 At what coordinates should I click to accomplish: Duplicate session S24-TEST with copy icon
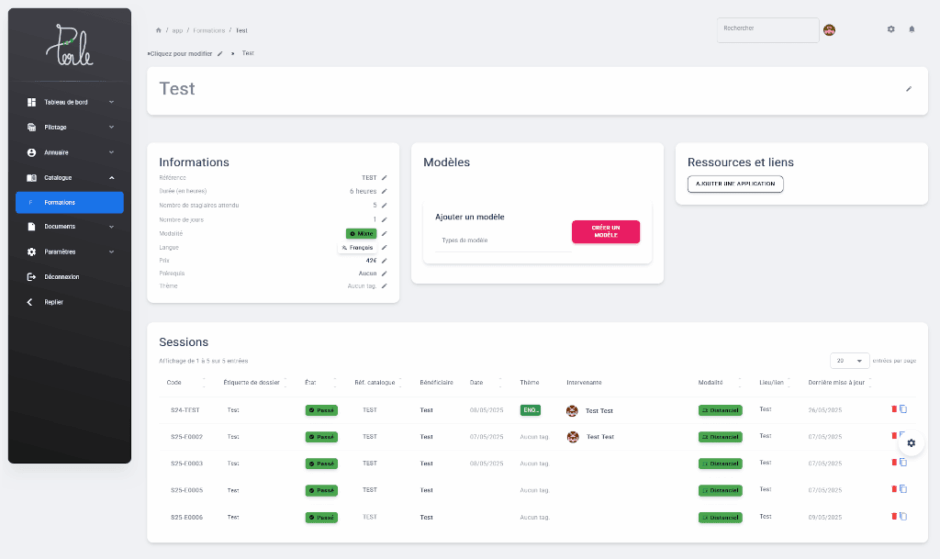903,409
